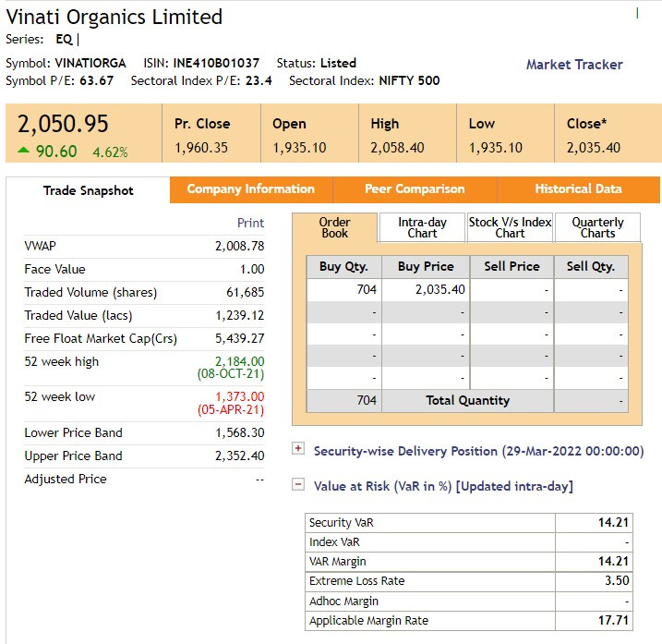Image resolution: width=662 pixels, height=644 pixels.
Task: Collapse the Value at Risk section
Action: 298,484
